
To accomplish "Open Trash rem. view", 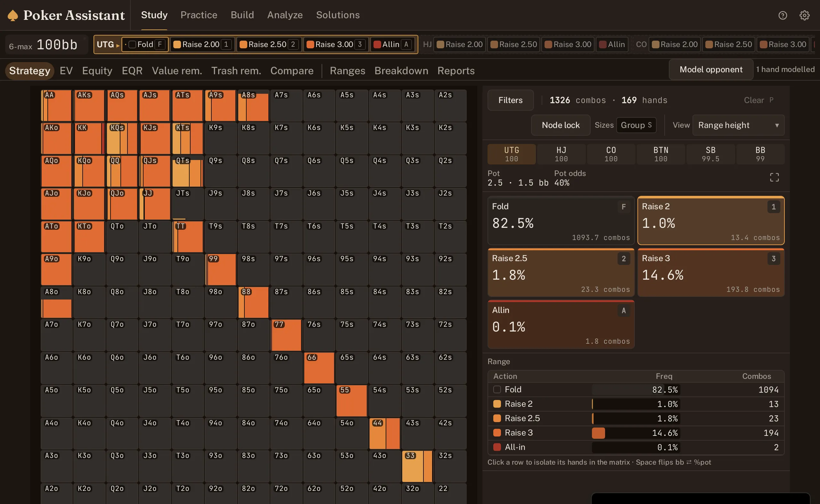I will [236, 71].
